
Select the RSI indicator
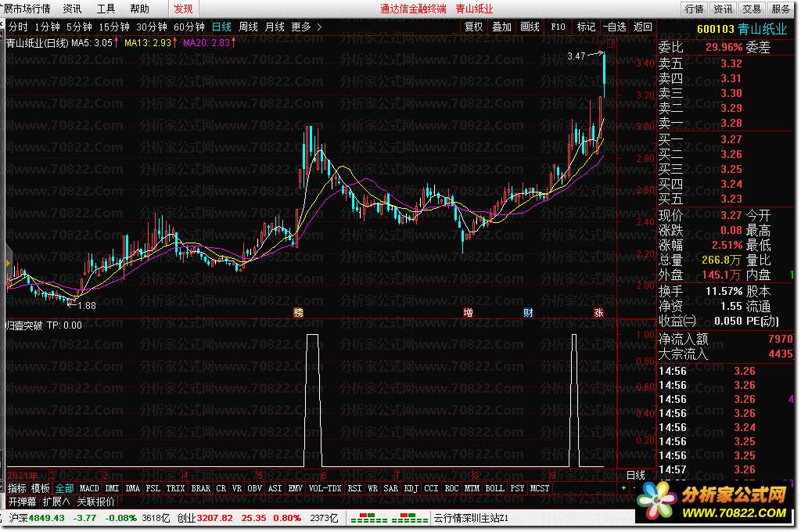pyautogui.click(x=354, y=488)
